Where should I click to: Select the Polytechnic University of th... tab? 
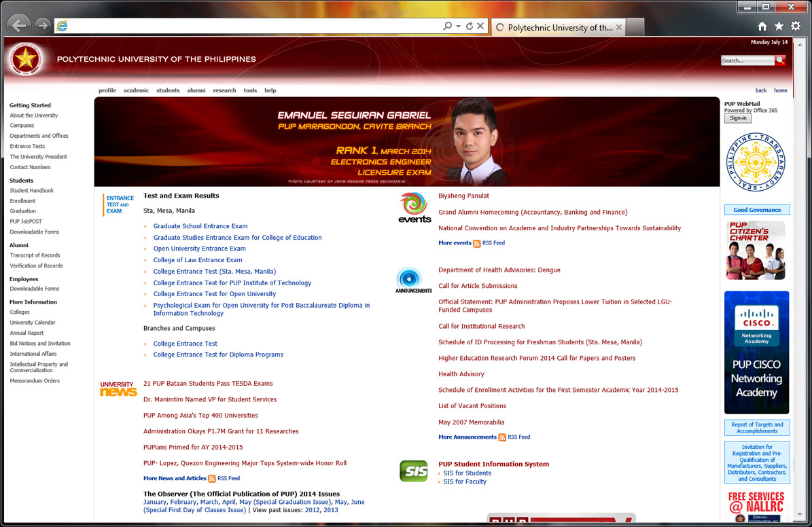pos(559,27)
